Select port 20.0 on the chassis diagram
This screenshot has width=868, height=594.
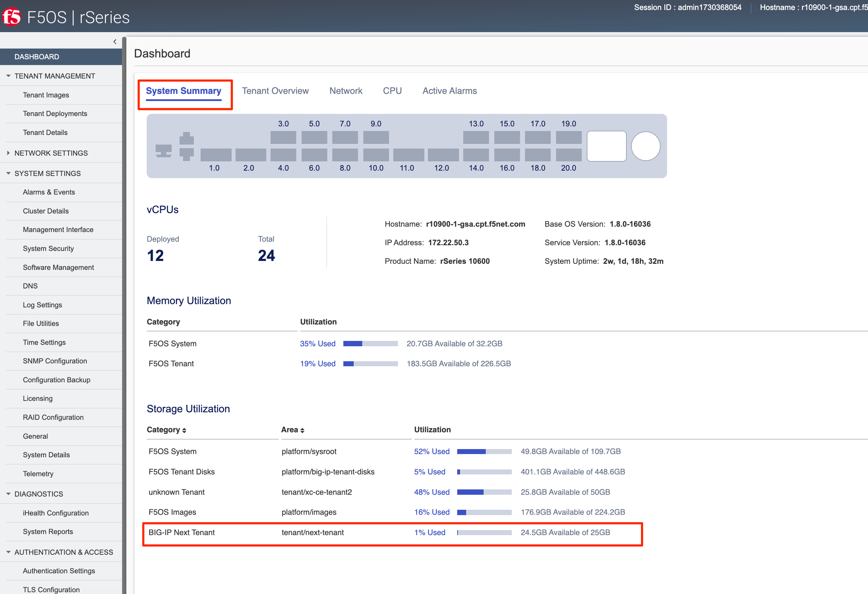point(569,155)
